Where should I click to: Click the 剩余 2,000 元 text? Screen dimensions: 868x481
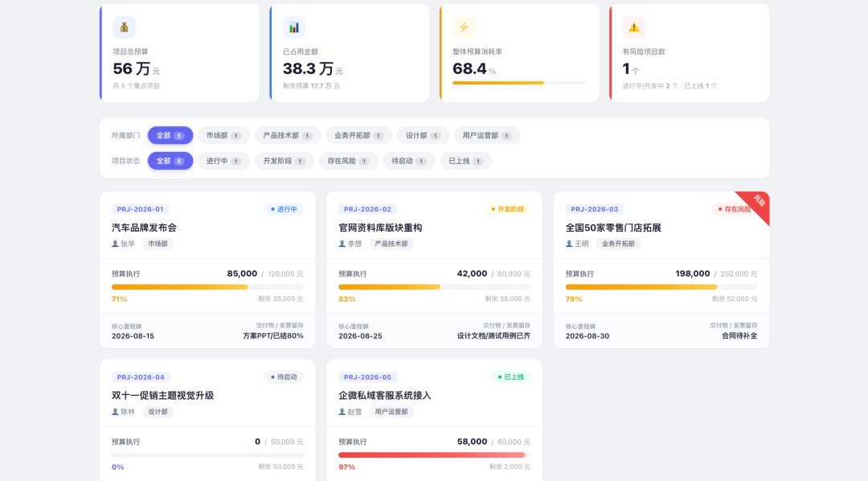coord(510,467)
